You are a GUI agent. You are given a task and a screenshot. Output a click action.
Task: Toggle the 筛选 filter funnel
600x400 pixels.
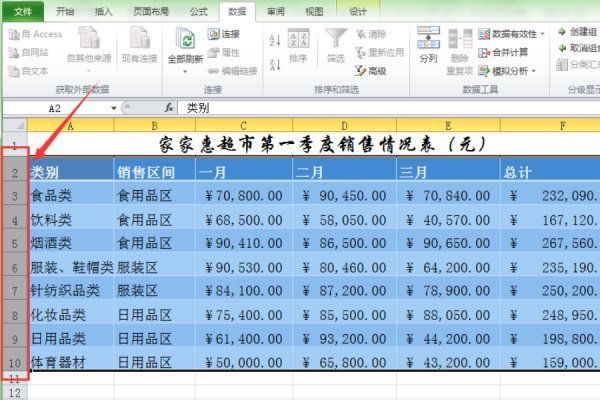tap(336, 46)
